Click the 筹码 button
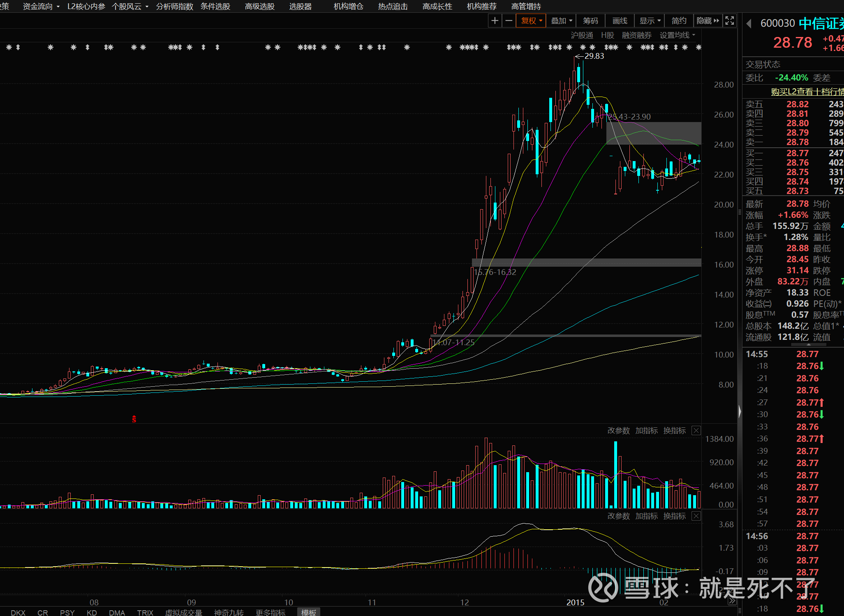 pyautogui.click(x=590, y=21)
